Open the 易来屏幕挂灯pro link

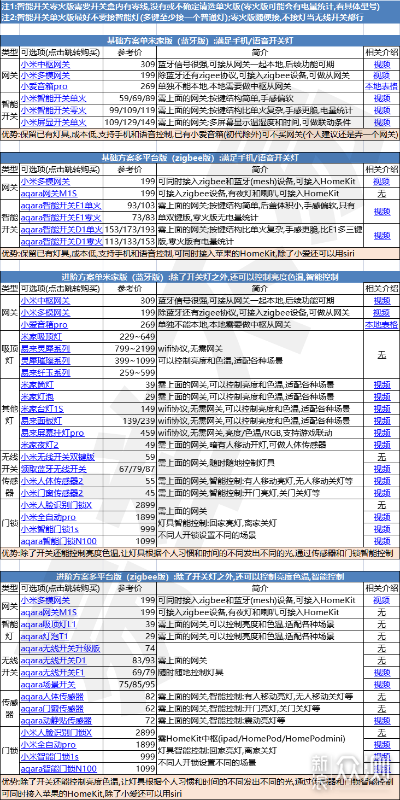[52, 433]
